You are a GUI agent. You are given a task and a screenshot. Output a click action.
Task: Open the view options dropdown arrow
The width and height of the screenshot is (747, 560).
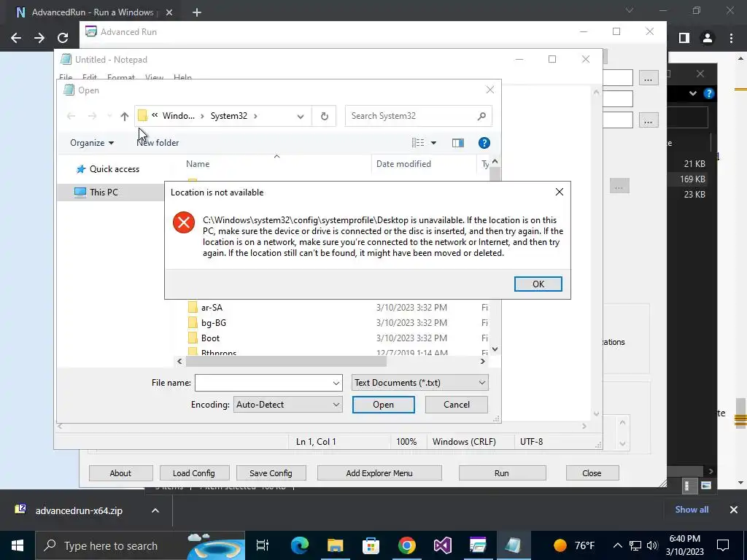tap(433, 143)
